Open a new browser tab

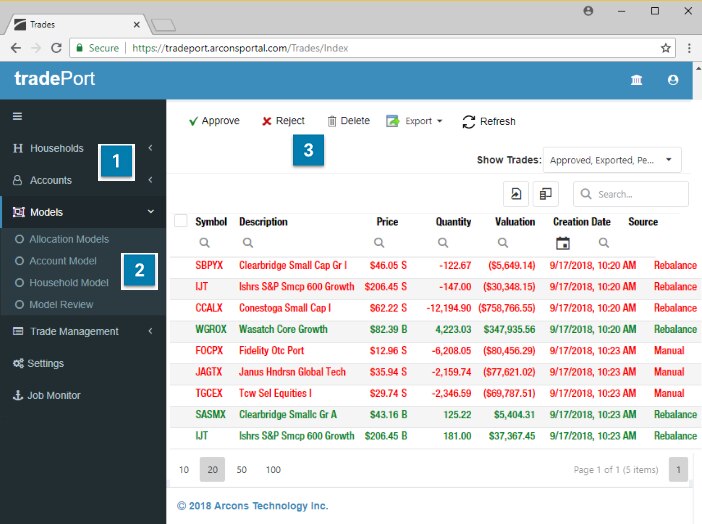pos(164,25)
